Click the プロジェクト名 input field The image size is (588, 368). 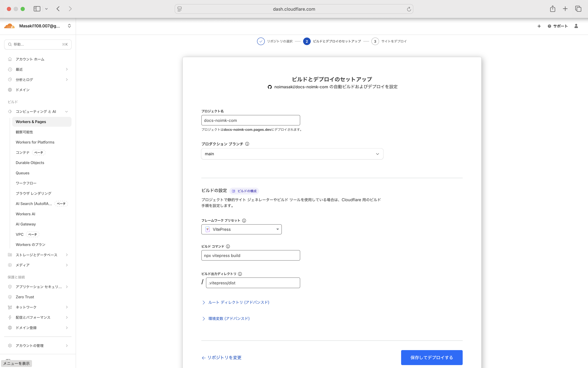click(250, 120)
